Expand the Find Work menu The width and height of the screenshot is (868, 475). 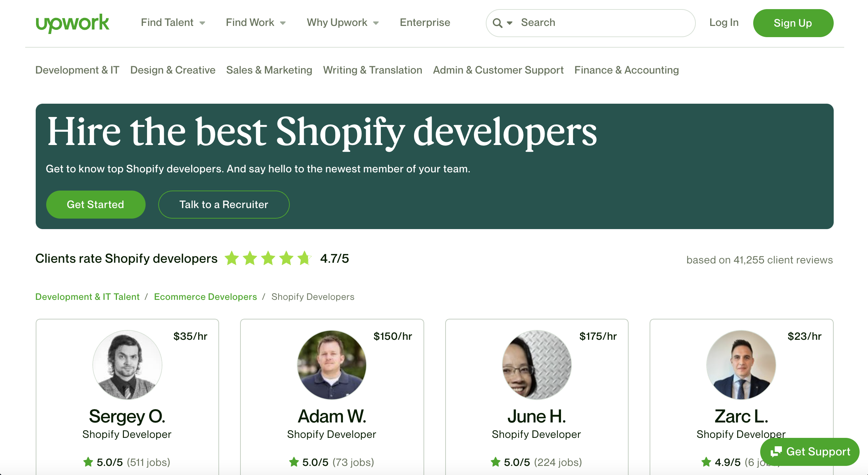256,23
